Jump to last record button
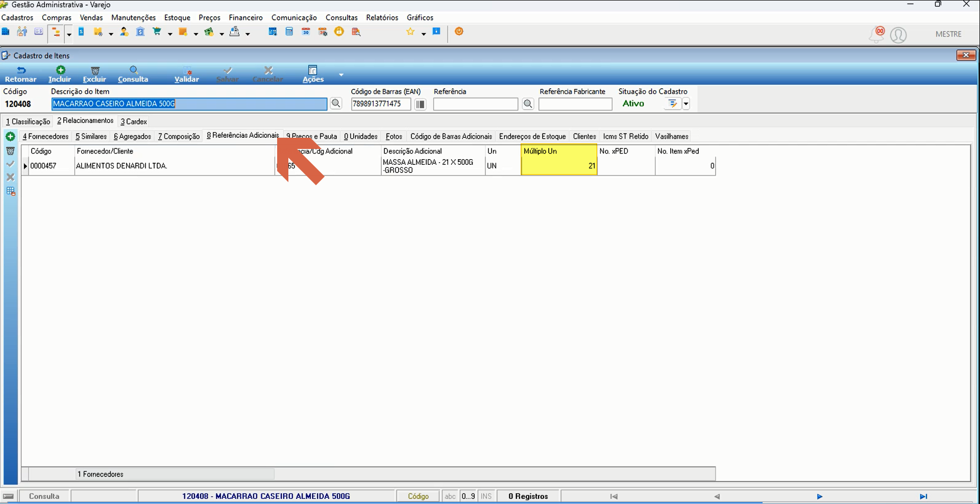 click(x=923, y=496)
